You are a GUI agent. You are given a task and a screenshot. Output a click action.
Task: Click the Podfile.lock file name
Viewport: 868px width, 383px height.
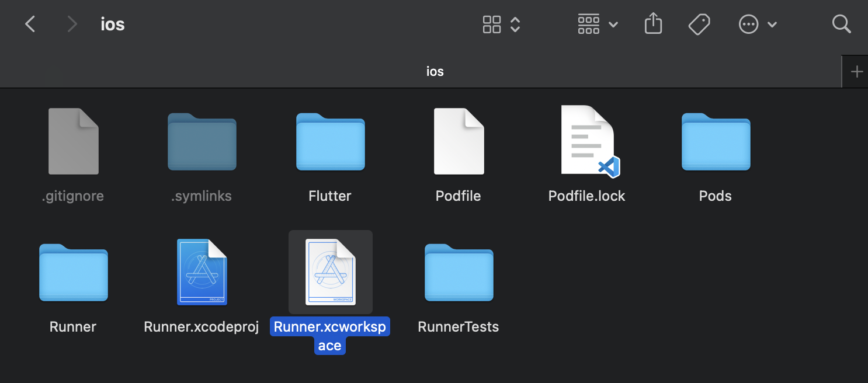pos(587,196)
